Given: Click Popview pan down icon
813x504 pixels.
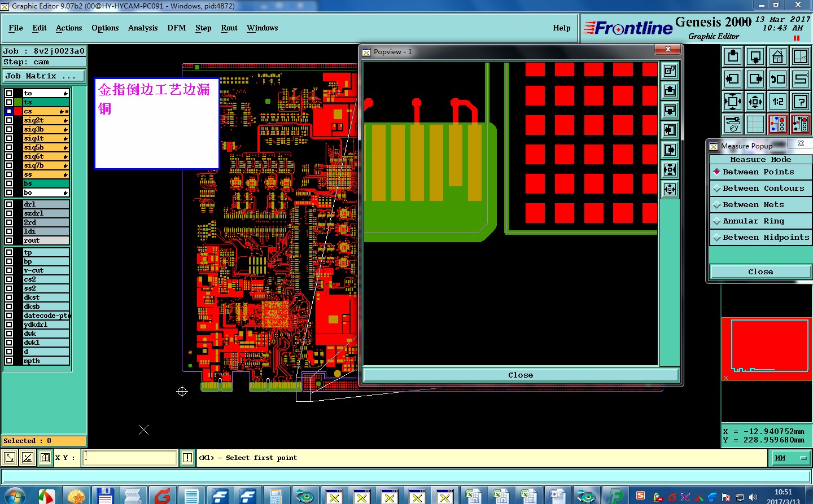Looking at the screenshot, I should pyautogui.click(x=670, y=110).
